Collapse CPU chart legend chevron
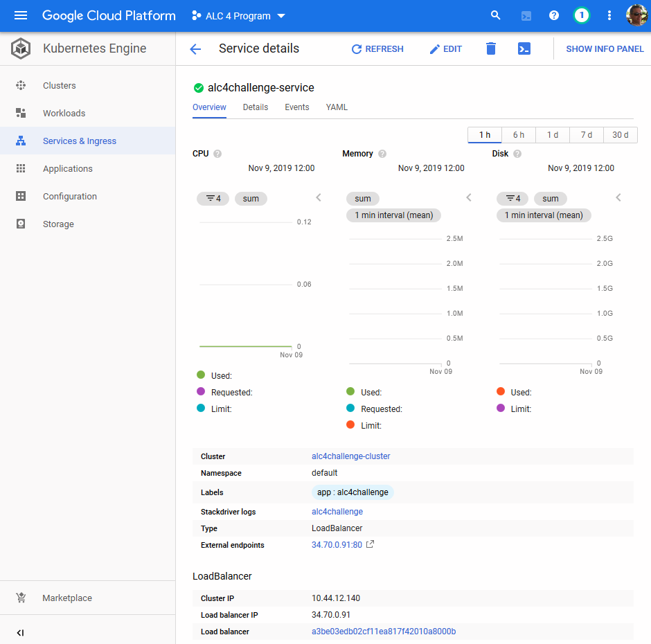This screenshot has height=644, width=651. pos(319,197)
